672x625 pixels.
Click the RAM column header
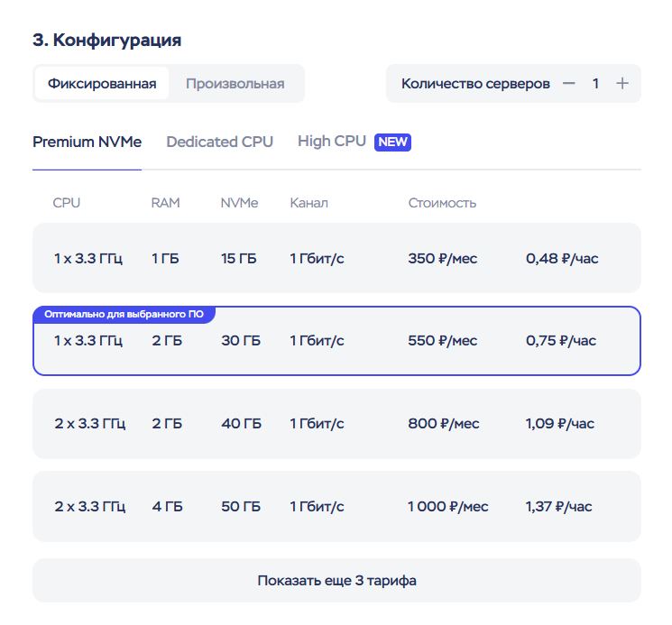click(165, 203)
